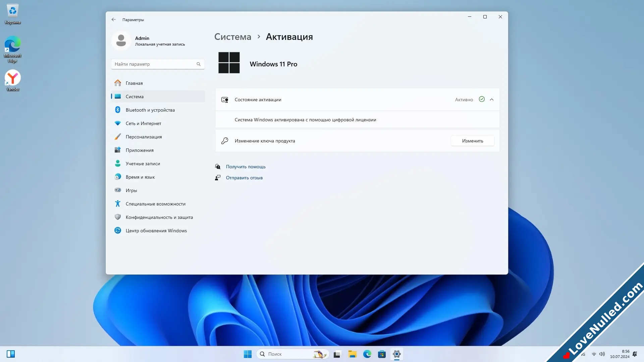Open Приложения settings
644x362 pixels.
click(x=158, y=150)
